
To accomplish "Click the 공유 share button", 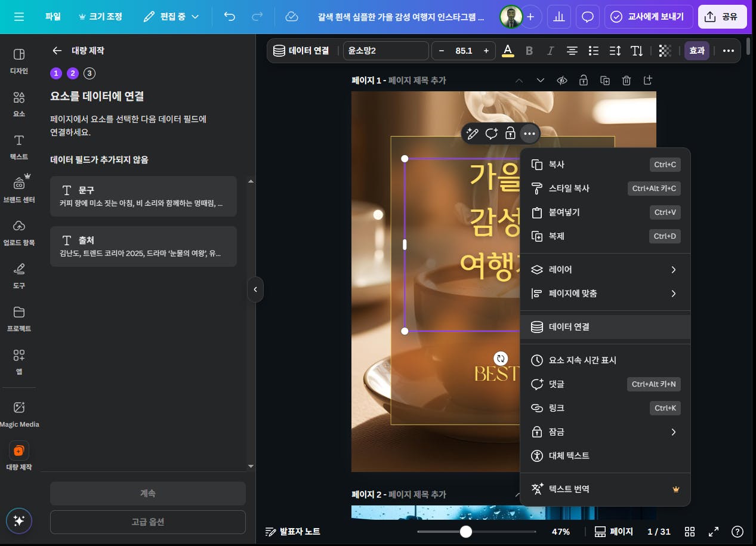I will point(722,17).
